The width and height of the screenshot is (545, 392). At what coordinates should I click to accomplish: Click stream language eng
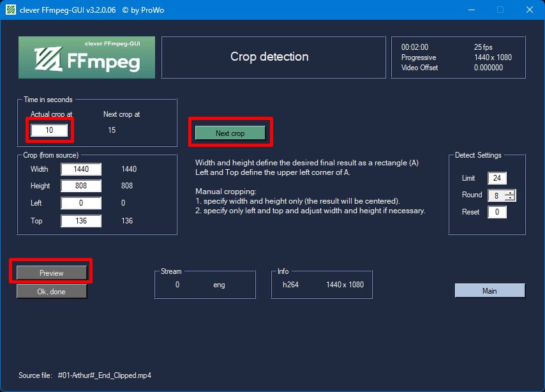(219, 285)
